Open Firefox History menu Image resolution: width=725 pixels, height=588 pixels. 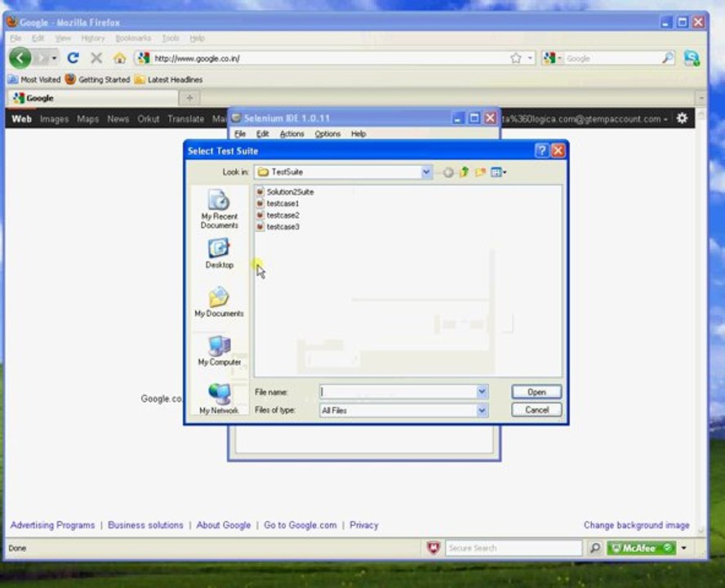[x=93, y=38]
